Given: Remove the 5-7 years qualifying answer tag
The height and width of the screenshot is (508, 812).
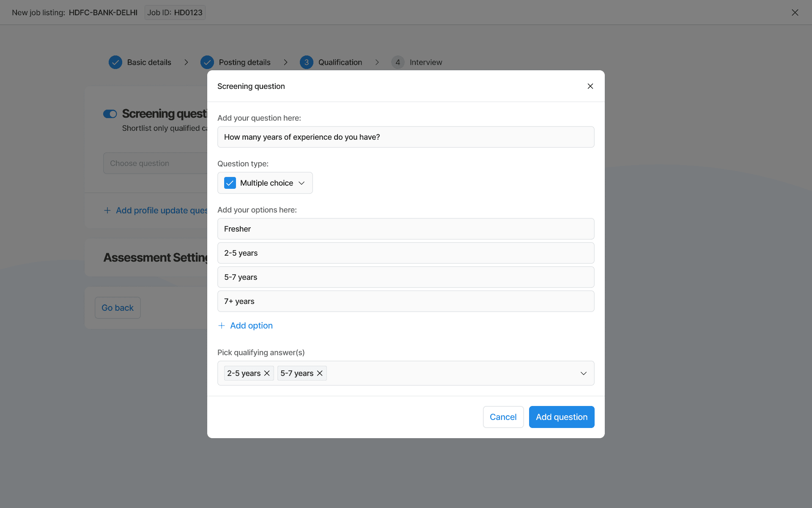Looking at the screenshot, I should [320, 373].
